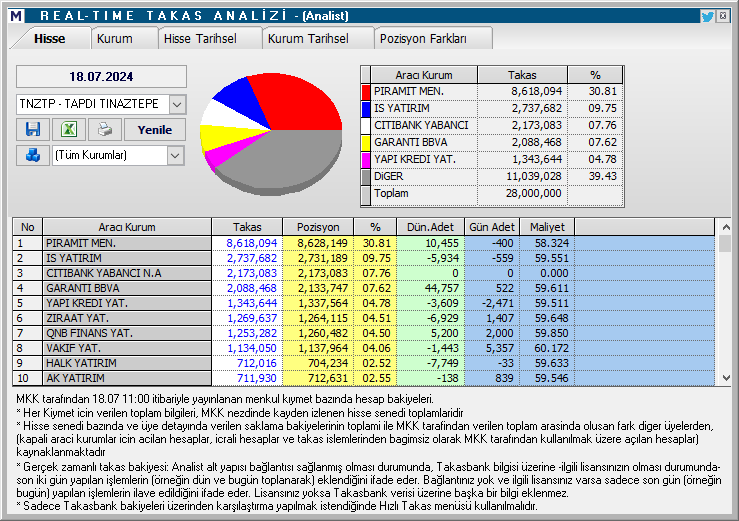Screen dimensions: 739x521
Task: Select the VAKIF YAT. row
Action: [x=363, y=348]
